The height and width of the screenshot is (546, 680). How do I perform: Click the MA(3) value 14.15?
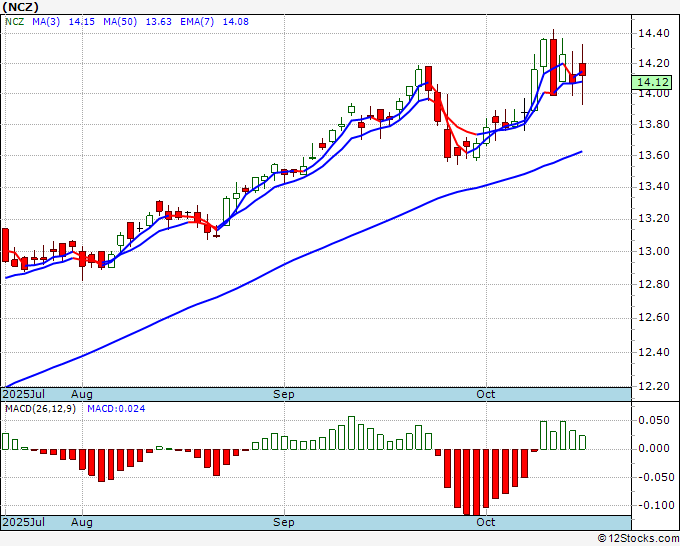click(x=82, y=22)
